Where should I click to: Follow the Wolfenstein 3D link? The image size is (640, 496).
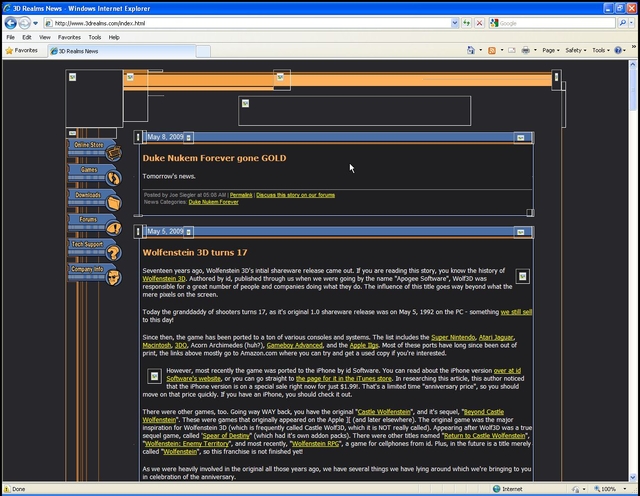(x=164, y=278)
